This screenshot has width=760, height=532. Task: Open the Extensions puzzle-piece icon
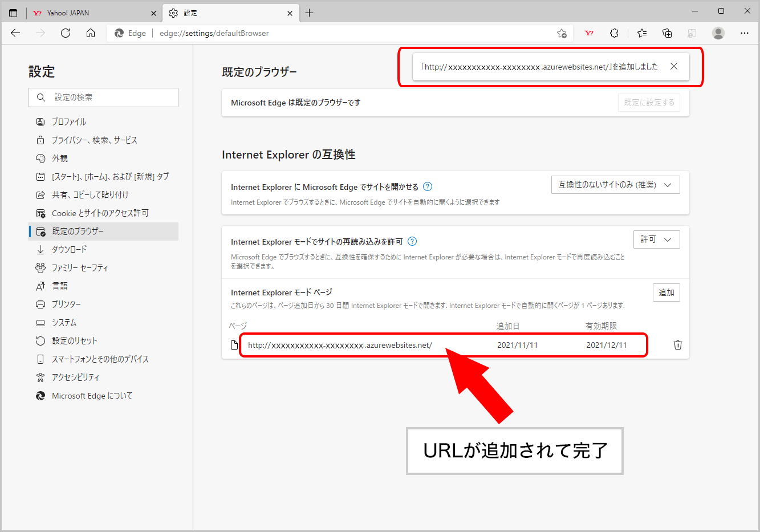614,33
